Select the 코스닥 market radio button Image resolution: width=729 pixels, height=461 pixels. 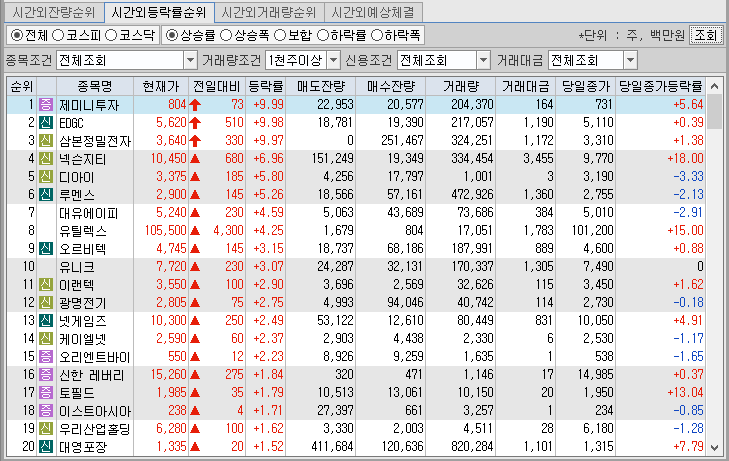coord(111,35)
